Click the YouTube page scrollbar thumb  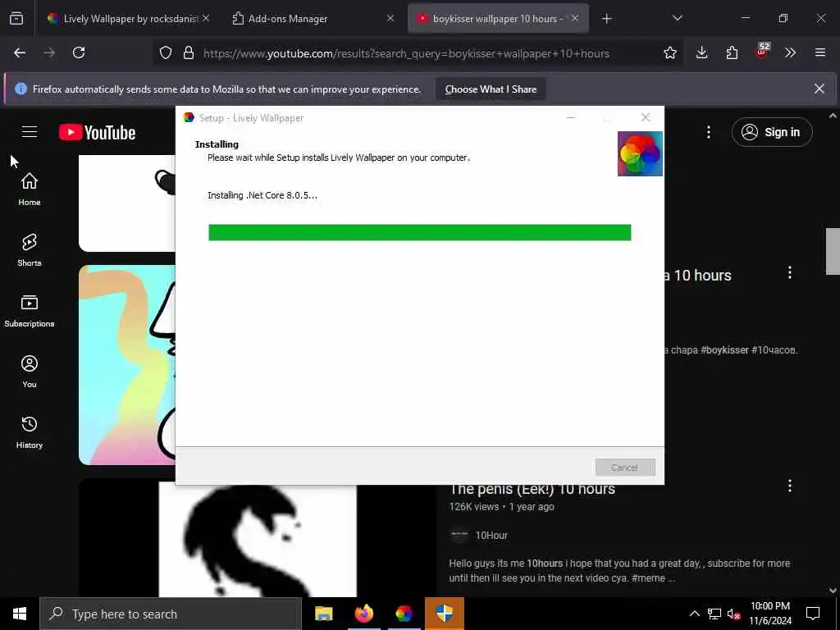tap(833, 251)
